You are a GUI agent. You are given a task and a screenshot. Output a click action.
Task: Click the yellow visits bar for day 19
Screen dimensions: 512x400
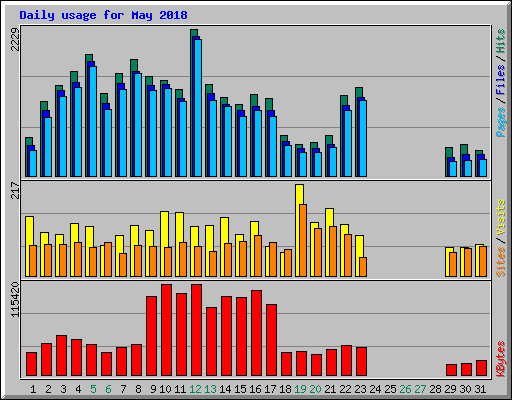[x=297, y=230]
